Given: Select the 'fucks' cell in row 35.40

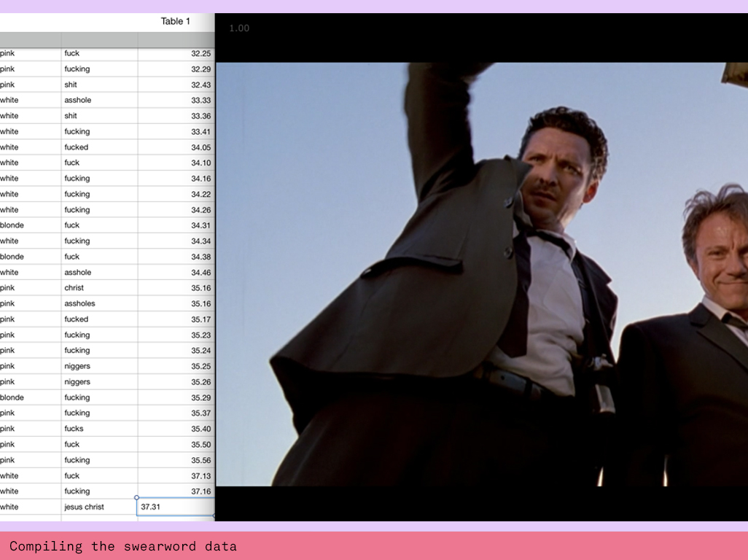Looking at the screenshot, I should click(x=99, y=429).
